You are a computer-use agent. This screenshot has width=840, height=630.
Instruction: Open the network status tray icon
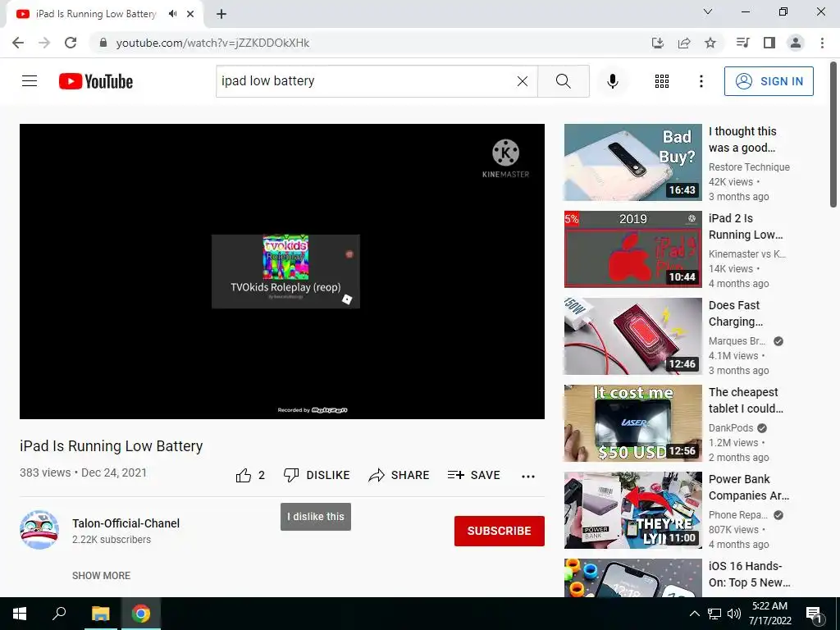coord(714,614)
